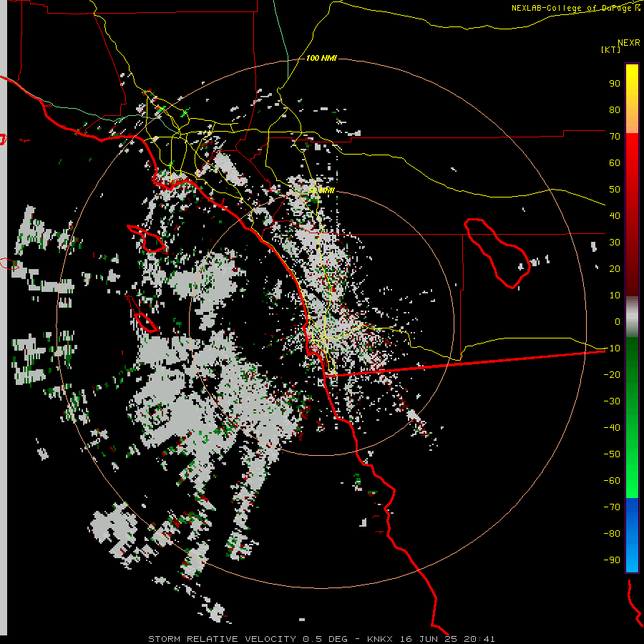Click the 90 value on the velocity scale
This screenshot has width=644, height=644.
pyautogui.click(x=615, y=84)
